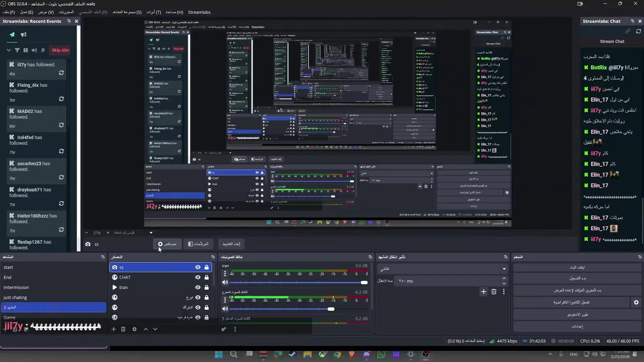
Task: Open the preview scaling dropdown arrow
Action: pos(150,233)
